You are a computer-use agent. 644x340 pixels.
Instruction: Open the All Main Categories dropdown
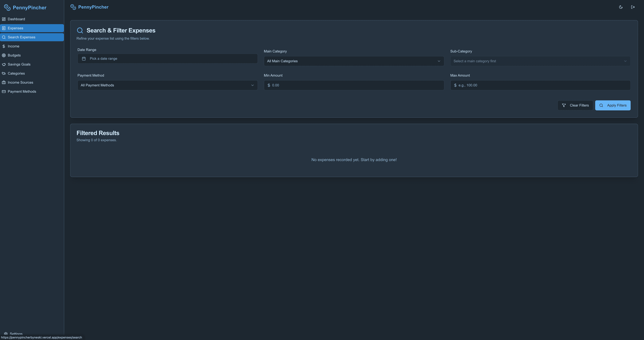354,61
